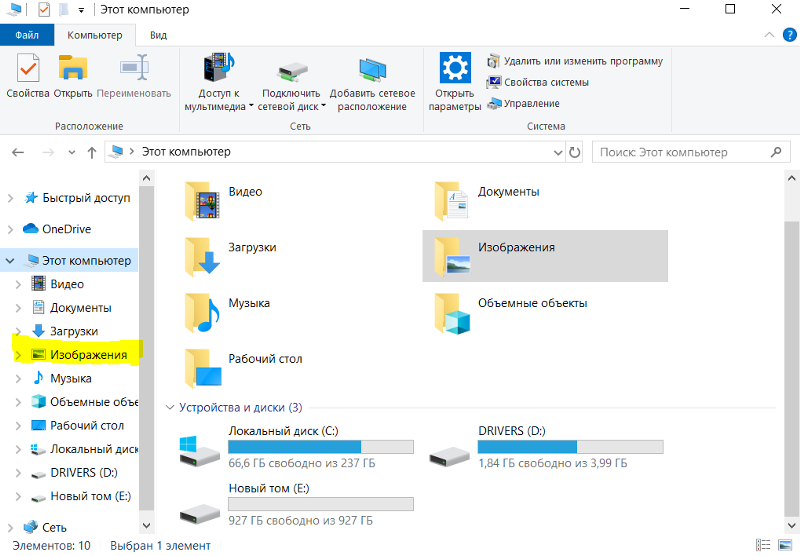This screenshot has height=556, width=800.
Task: Click the Открыть folder ribbon icon
Action: pos(73,68)
